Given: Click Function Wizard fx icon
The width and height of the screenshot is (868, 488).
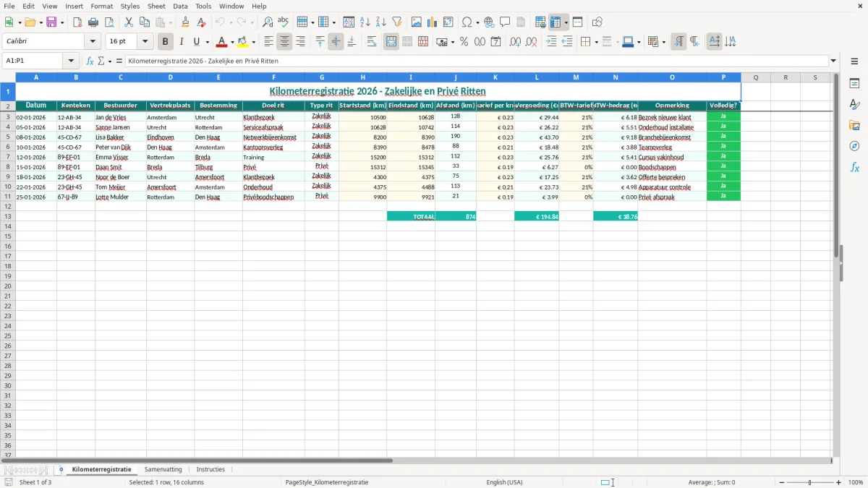Looking at the screenshot, I should coord(90,61).
